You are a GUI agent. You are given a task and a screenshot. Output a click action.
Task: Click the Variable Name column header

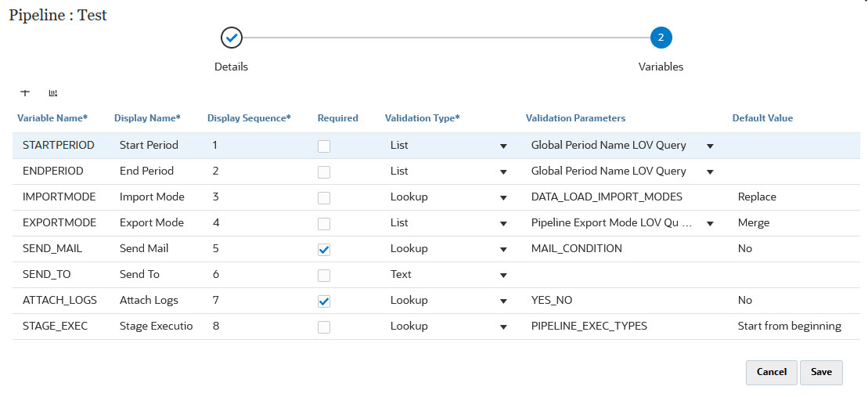click(52, 118)
